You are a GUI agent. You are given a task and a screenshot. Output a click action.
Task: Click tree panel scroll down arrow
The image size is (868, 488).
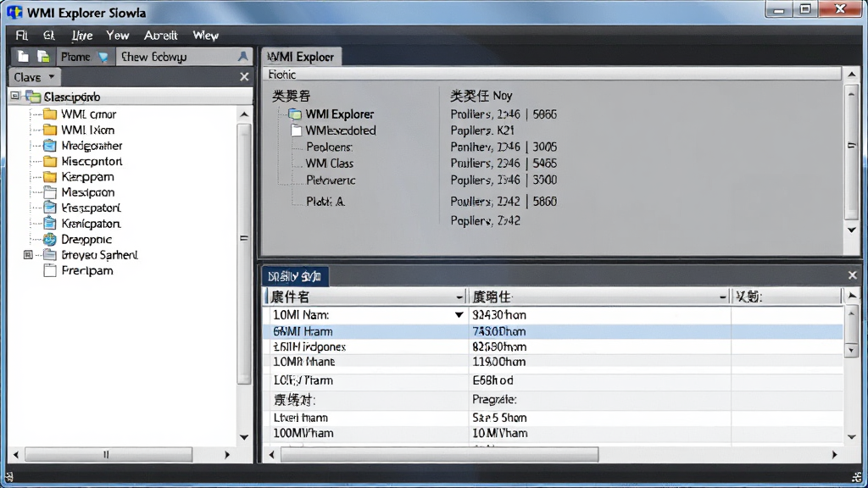point(243,437)
